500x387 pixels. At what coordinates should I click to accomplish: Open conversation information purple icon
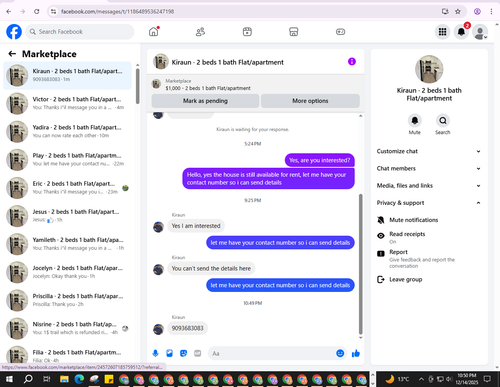coord(352,61)
